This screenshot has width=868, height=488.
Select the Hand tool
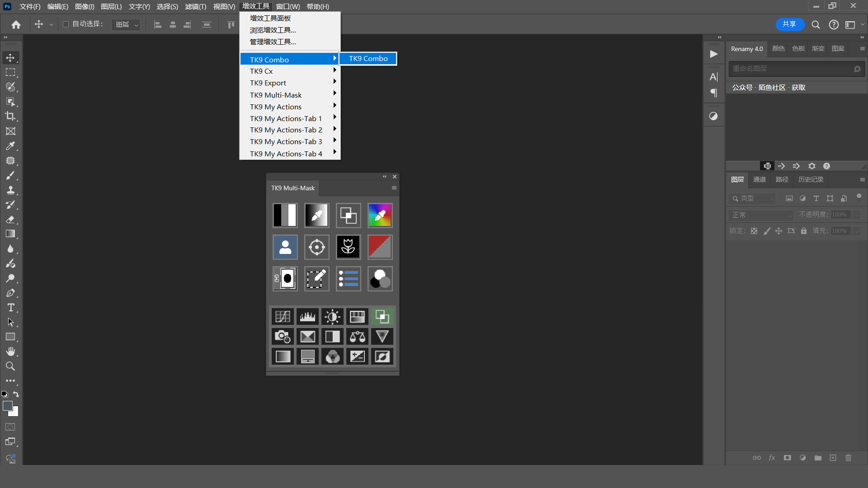pyautogui.click(x=10, y=352)
